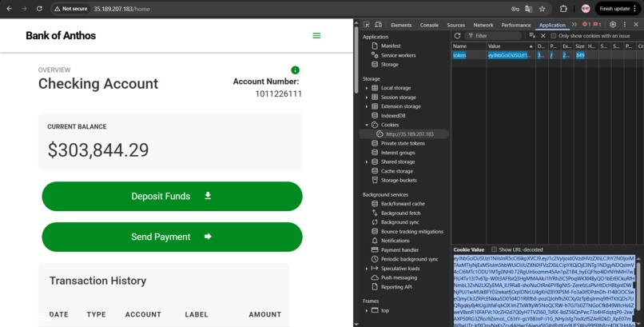The height and width of the screenshot is (327, 644).
Task: Click the Deposit Funds button
Action: (x=172, y=197)
